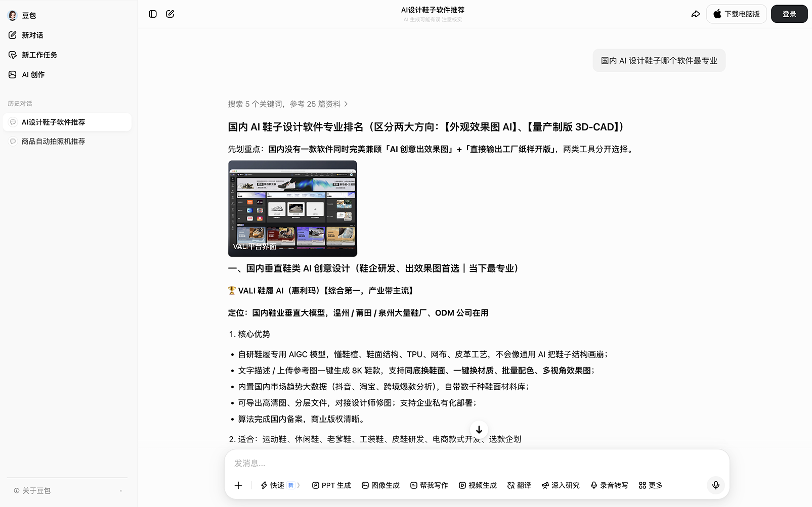Click 关于豆包 at sidebar bottom
The image size is (812, 507).
pyautogui.click(x=32, y=490)
